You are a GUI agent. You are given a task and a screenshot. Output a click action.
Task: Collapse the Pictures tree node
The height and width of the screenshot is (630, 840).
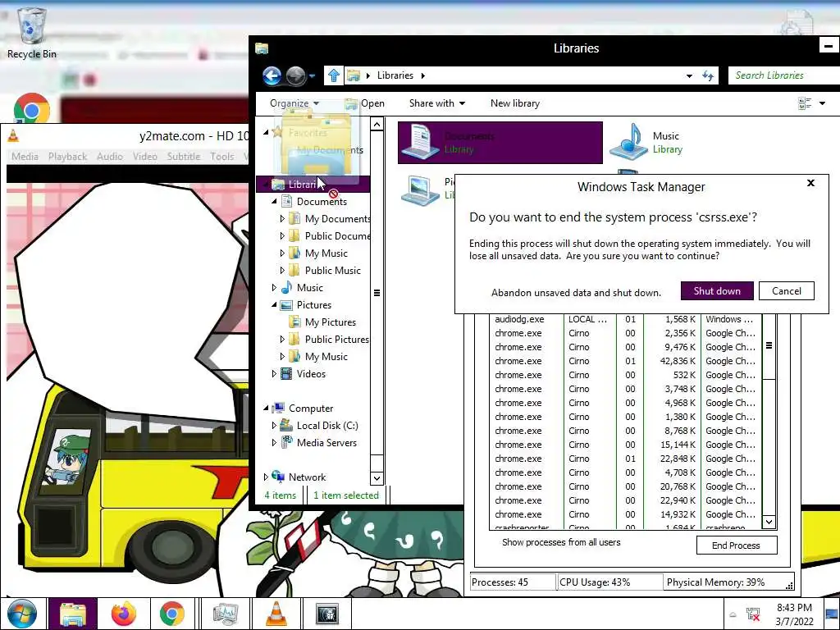(x=274, y=305)
